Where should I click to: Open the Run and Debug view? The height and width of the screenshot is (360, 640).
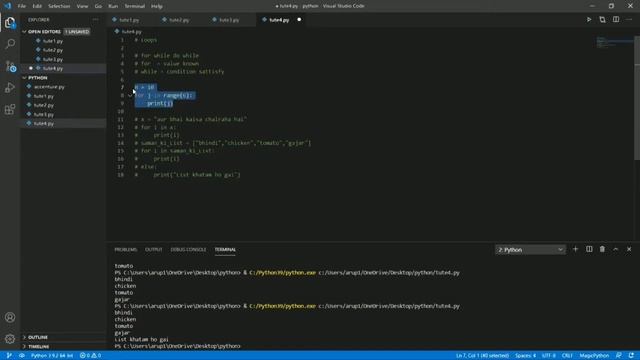click(x=10, y=87)
